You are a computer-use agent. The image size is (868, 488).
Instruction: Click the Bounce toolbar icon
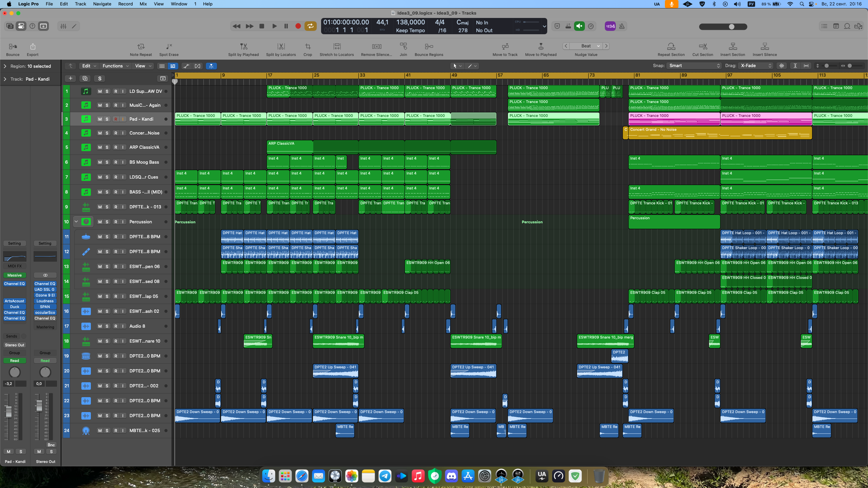pyautogui.click(x=13, y=46)
